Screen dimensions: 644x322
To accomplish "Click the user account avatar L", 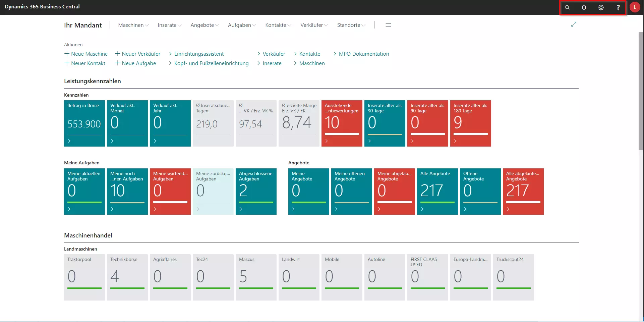I will (x=635, y=7).
